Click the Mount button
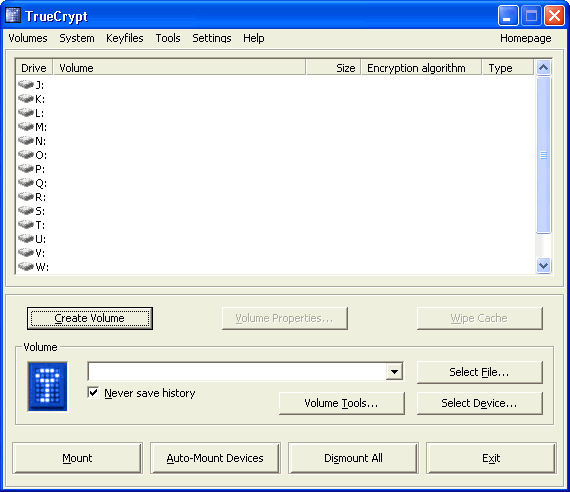This screenshot has height=492, width=570. click(77, 458)
